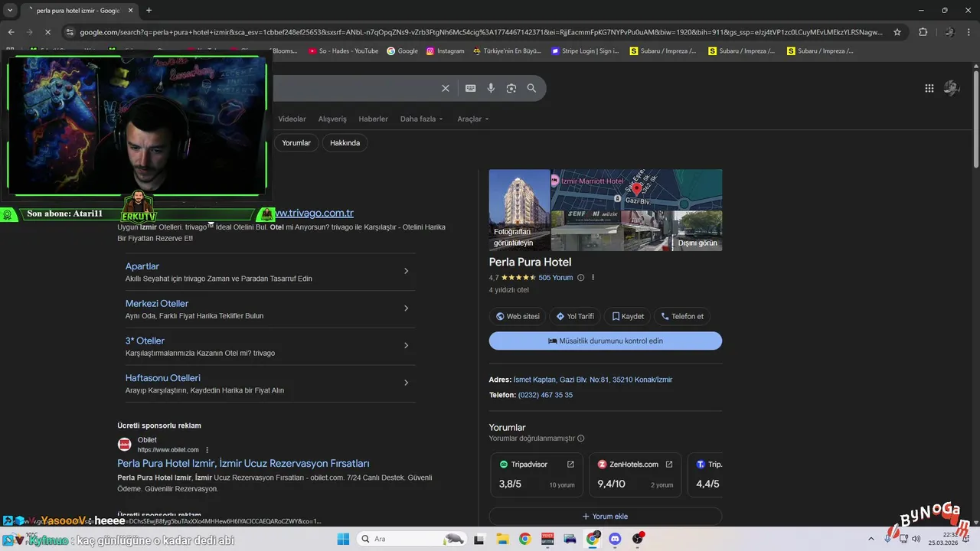Open Obilet ad options three-dot menu

tap(207, 450)
